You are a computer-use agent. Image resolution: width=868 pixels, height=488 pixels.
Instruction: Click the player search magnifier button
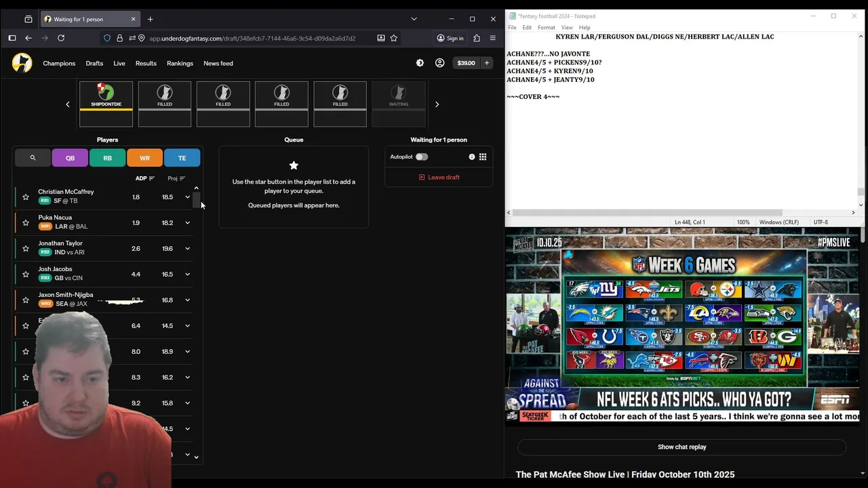coord(33,158)
